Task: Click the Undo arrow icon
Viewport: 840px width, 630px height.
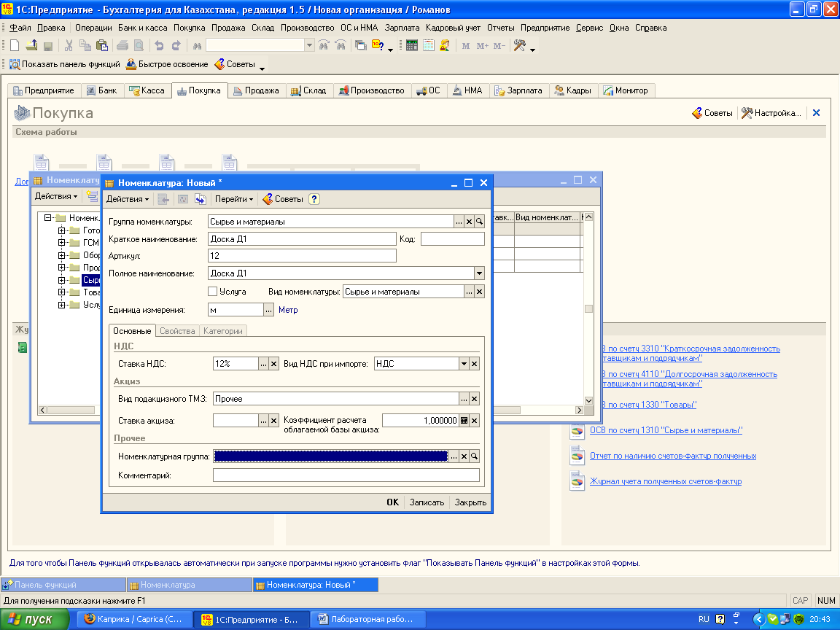Action: tap(159, 46)
